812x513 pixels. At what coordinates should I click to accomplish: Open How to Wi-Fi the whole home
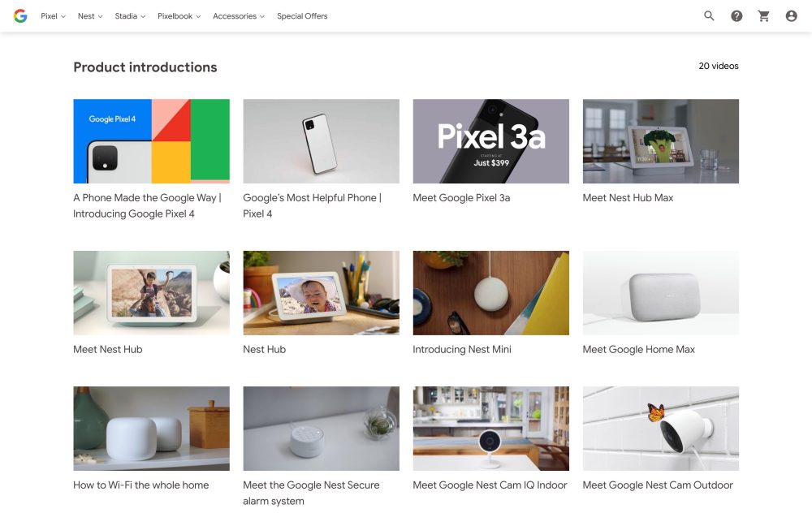click(x=140, y=485)
